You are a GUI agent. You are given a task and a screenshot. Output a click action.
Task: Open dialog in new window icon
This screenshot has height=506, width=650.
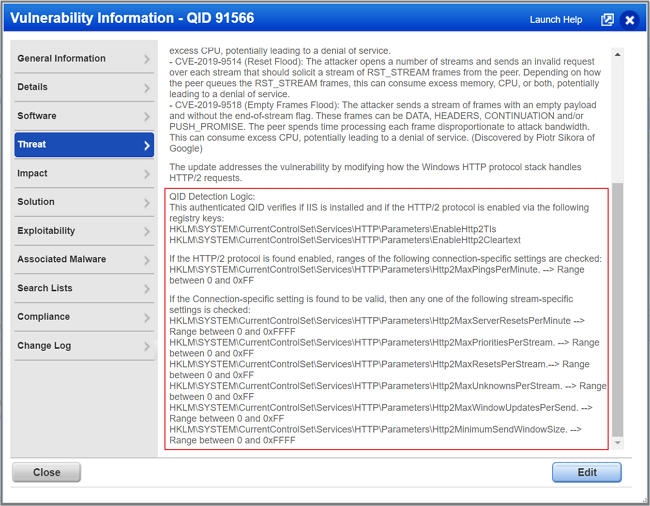click(607, 19)
